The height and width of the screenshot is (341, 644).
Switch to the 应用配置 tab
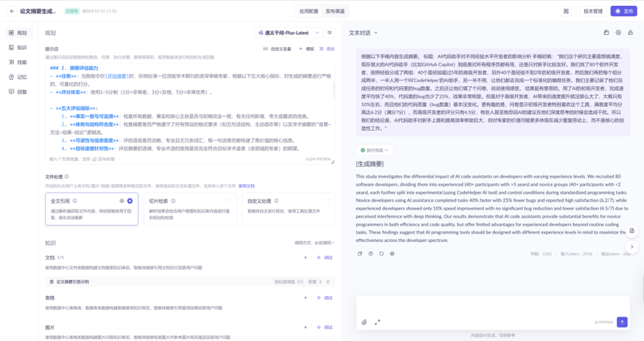[309, 11]
